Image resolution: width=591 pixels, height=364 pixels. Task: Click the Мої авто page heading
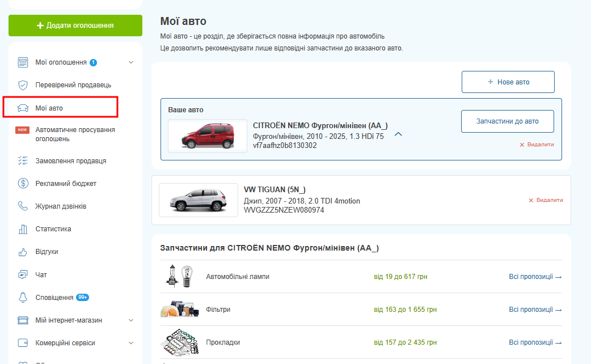pyautogui.click(x=183, y=21)
